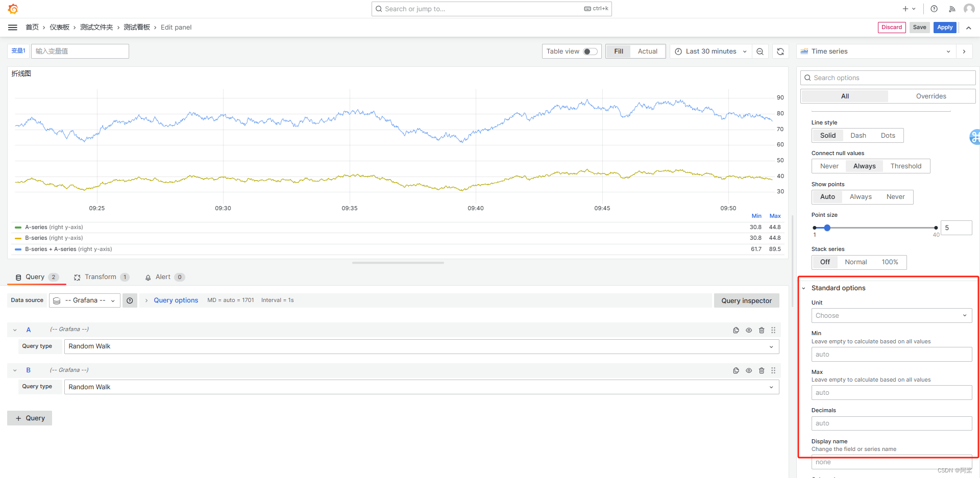Switch to the Alert tab
The height and width of the screenshot is (478, 980).
click(x=164, y=278)
